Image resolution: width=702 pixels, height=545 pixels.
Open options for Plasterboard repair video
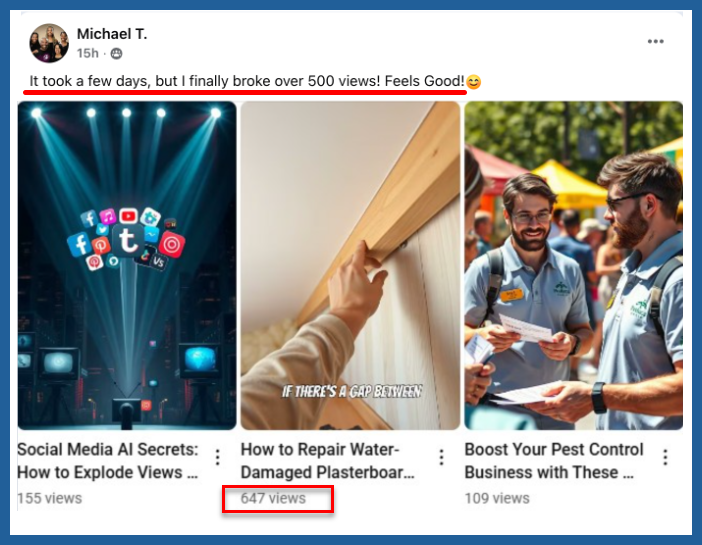(441, 457)
